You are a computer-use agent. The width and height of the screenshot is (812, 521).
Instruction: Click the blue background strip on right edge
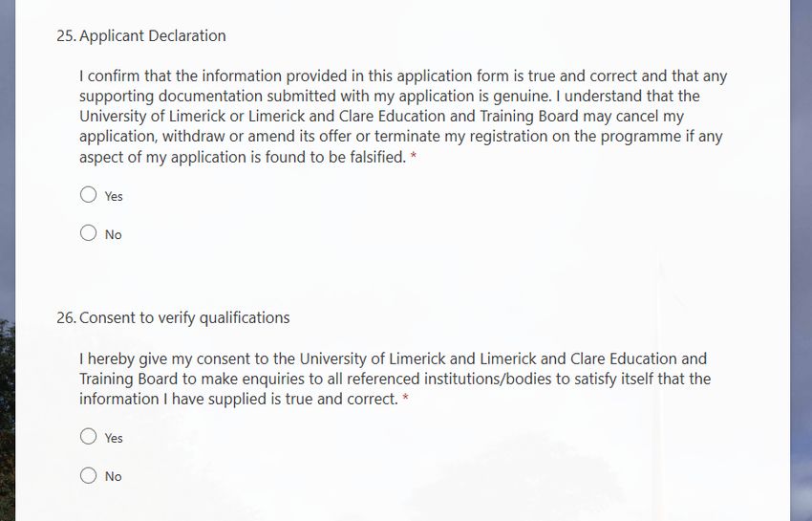pyautogui.click(x=801, y=259)
